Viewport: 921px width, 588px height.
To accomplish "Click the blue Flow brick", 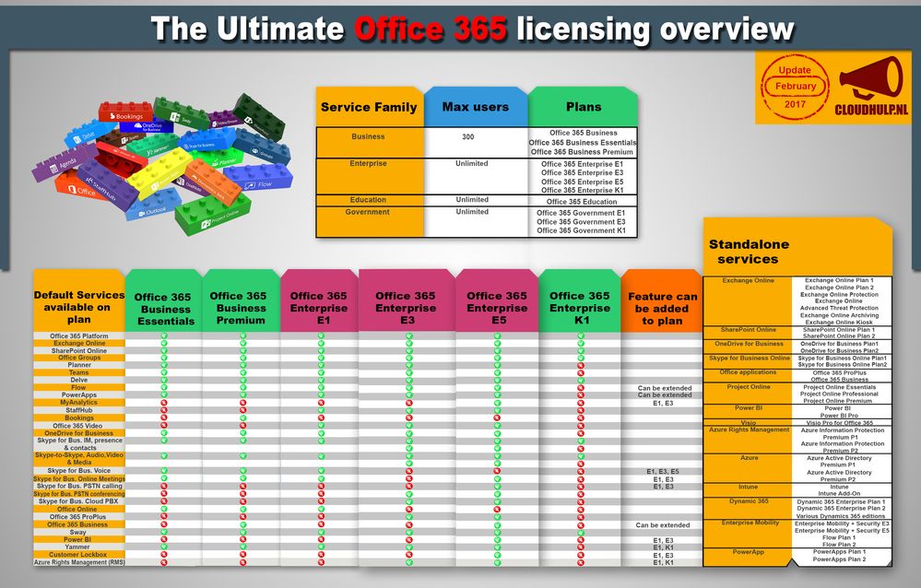I will point(258,179).
